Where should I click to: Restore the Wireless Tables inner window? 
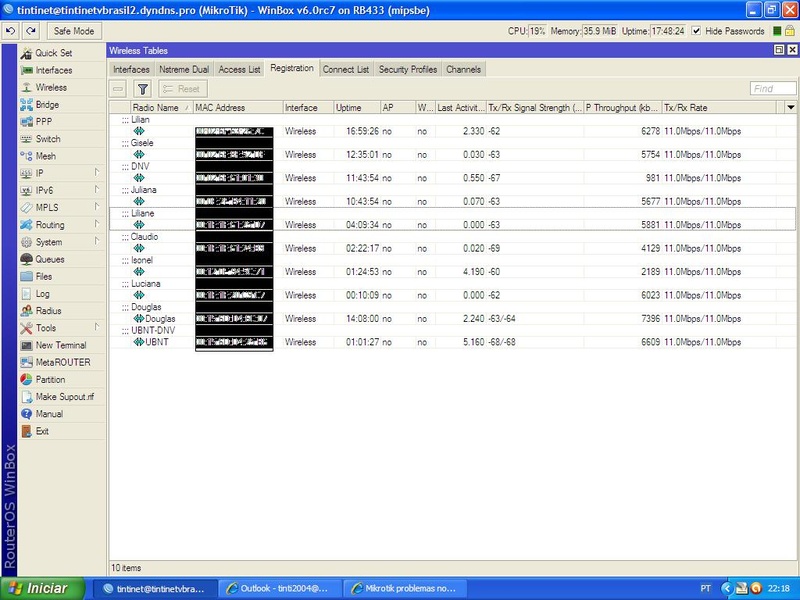pos(779,50)
